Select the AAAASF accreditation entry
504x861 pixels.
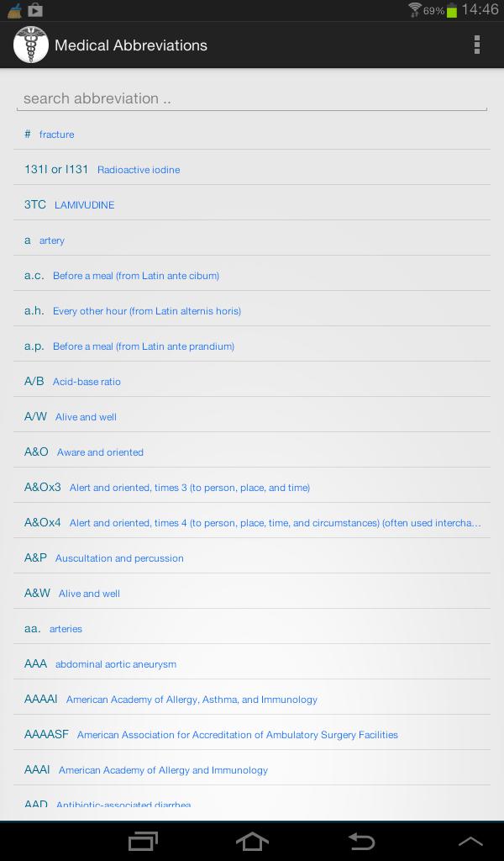tap(252, 735)
